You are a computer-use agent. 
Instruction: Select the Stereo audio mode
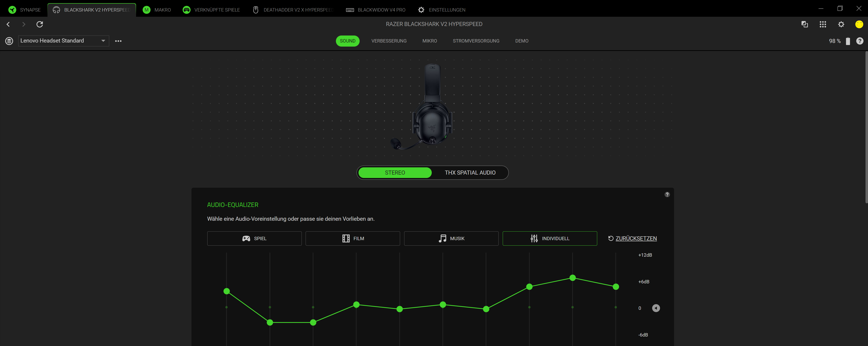tap(395, 173)
